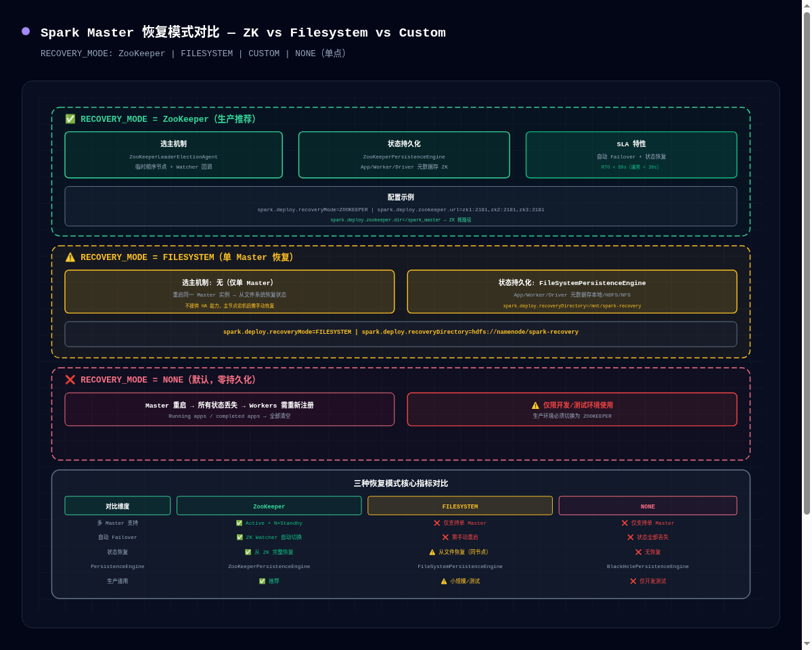This screenshot has height=650, width=812.
Task: Click the text App/Worker/Driver 元数据存 ZK
Action: [404, 167]
